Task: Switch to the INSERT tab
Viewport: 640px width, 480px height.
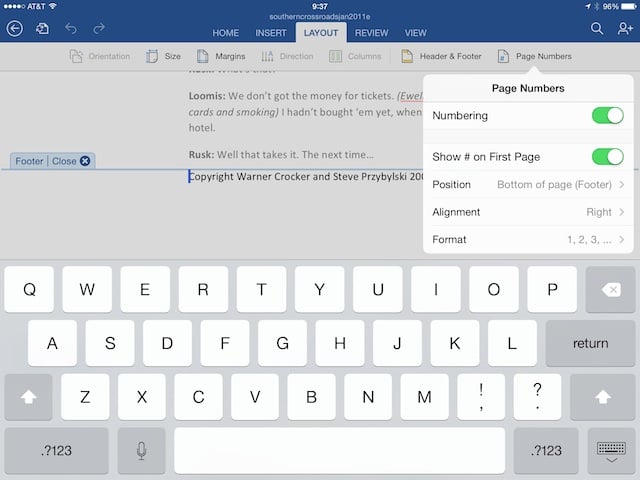Action: tap(271, 33)
